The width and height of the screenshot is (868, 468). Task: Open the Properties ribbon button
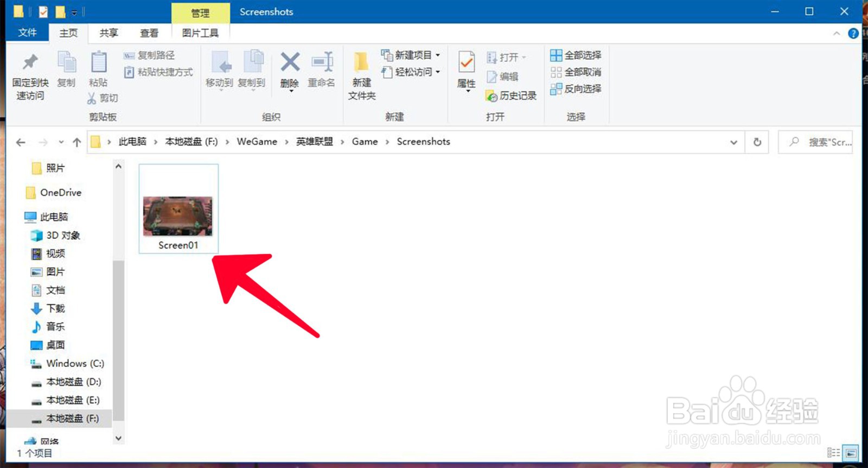tap(467, 71)
